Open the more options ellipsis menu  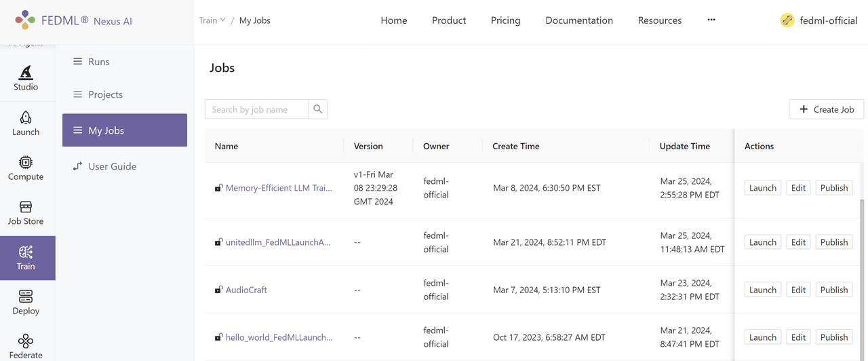tap(711, 20)
